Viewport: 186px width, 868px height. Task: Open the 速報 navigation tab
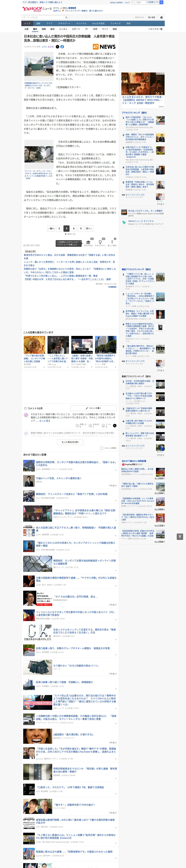(38, 24)
